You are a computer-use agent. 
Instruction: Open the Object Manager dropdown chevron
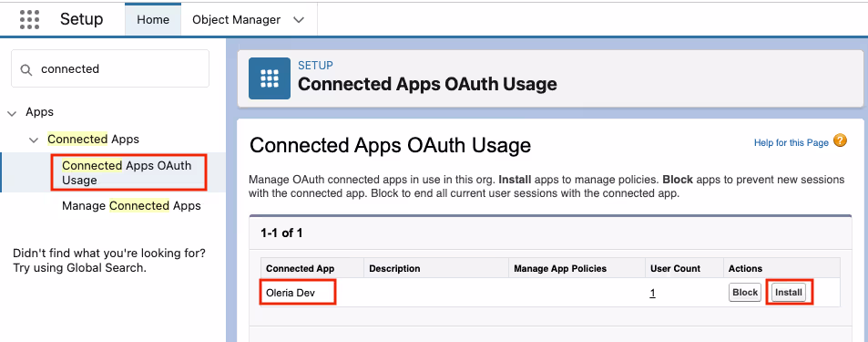[x=299, y=20]
